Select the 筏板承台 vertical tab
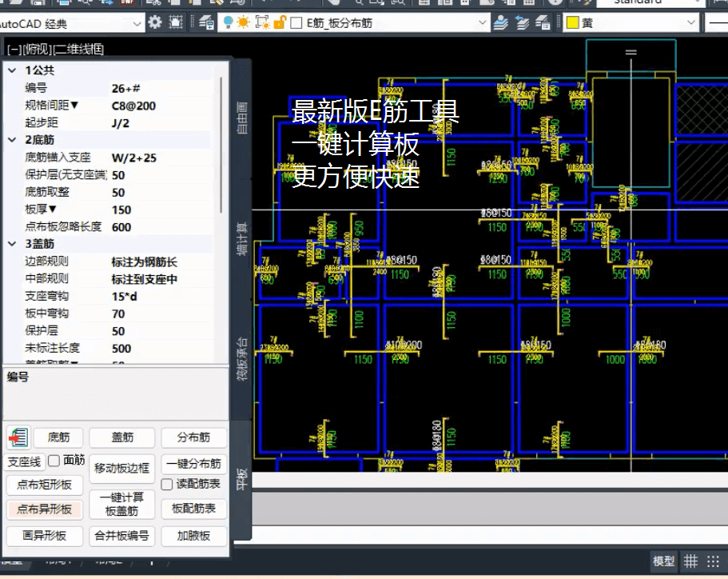The image size is (728, 579). [242, 358]
